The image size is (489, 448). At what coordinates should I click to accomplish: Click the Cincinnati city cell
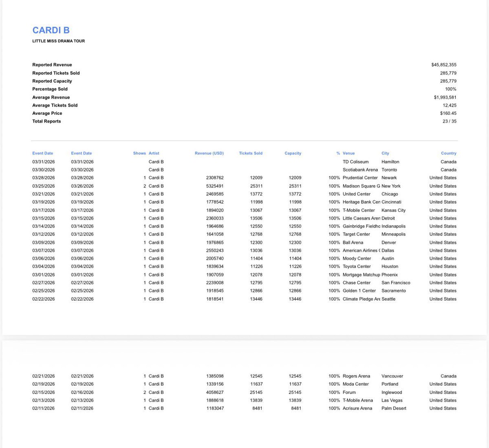[x=391, y=202]
